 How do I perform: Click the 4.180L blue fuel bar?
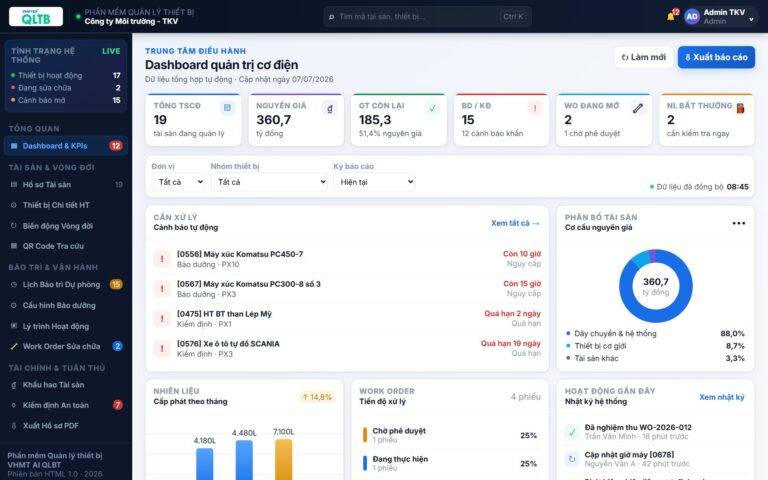tap(205, 464)
